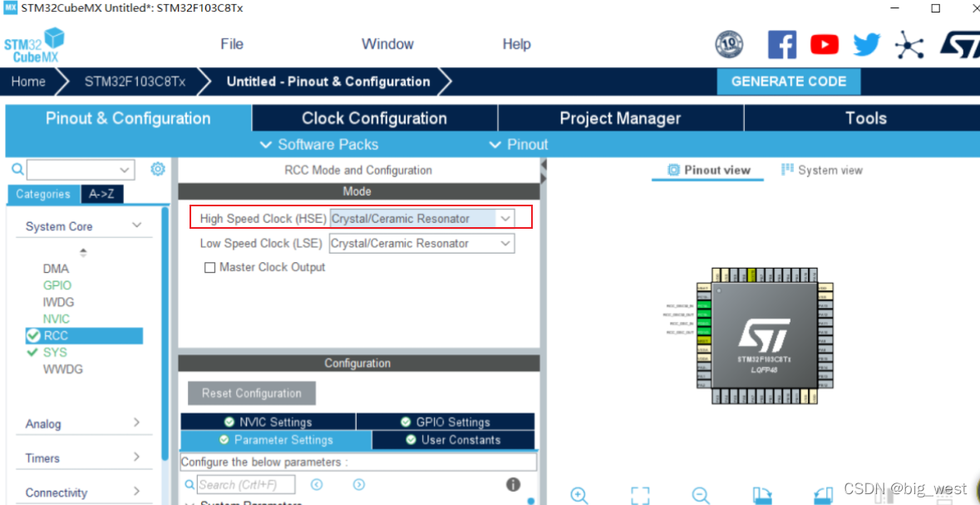980x505 pixels.
Task: Open the Twitter icon link
Action: click(x=867, y=44)
